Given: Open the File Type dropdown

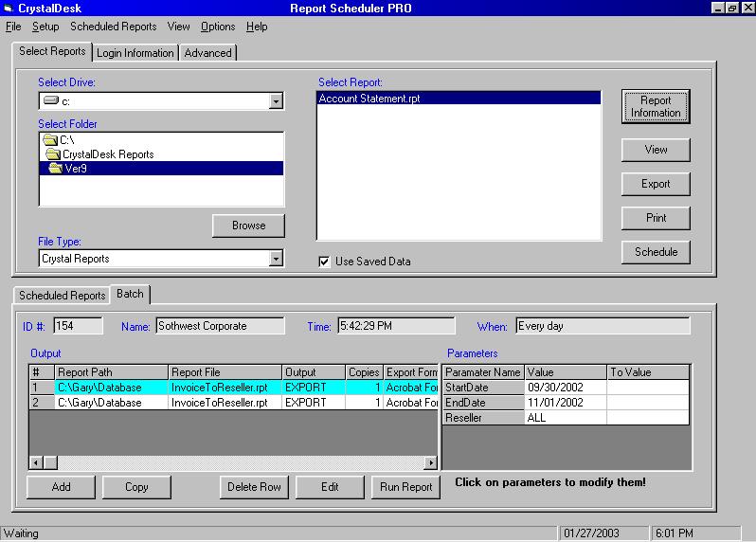Looking at the screenshot, I should [x=276, y=259].
